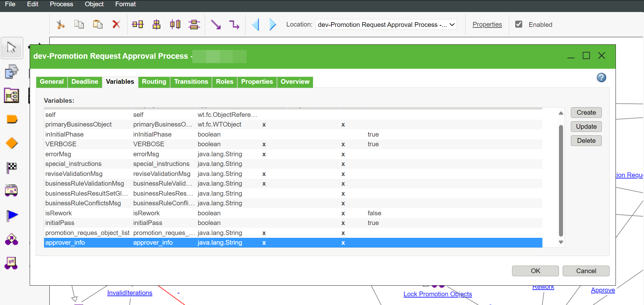Paste from clipboard using toolbar icon

pos(98,24)
